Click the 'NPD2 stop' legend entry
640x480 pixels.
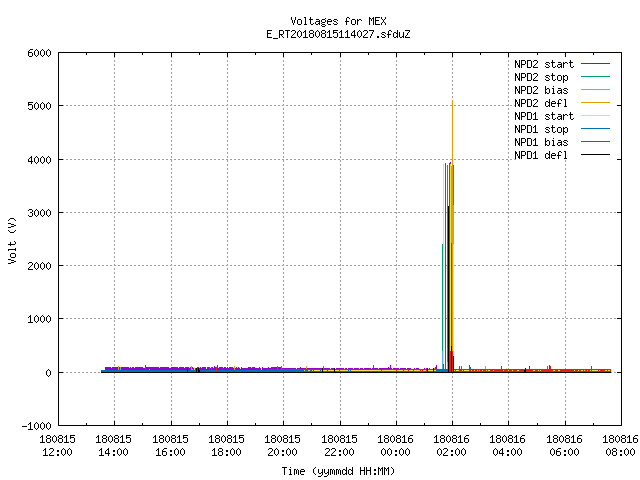click(x=562, y=77)
